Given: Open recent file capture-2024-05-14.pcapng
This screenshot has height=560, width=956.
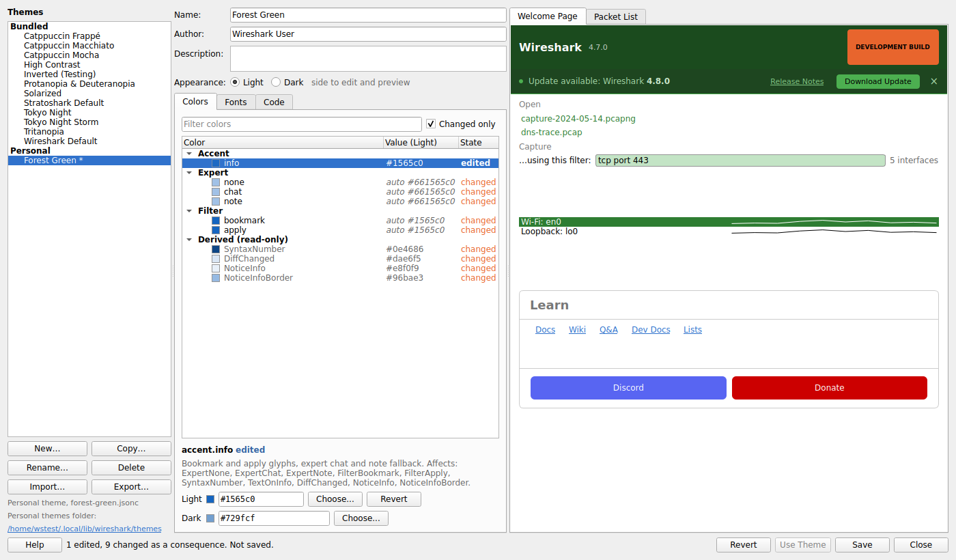Looking at the screenshot, I should pos(578,119).
